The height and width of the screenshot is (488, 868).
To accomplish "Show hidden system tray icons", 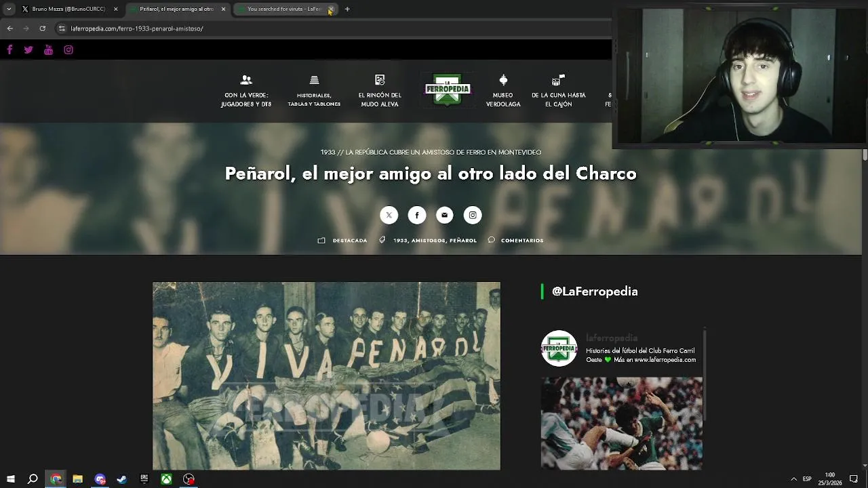I will 793,479.
